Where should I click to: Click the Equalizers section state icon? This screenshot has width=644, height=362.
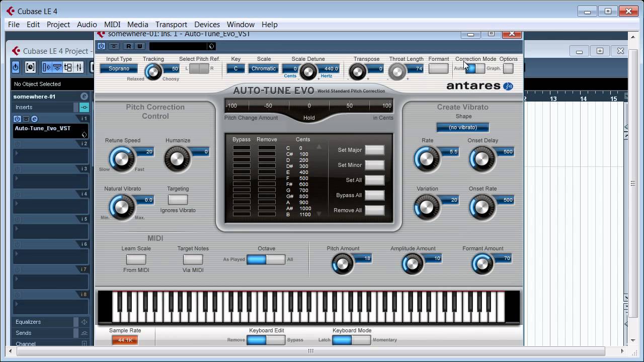coord(84,322)
